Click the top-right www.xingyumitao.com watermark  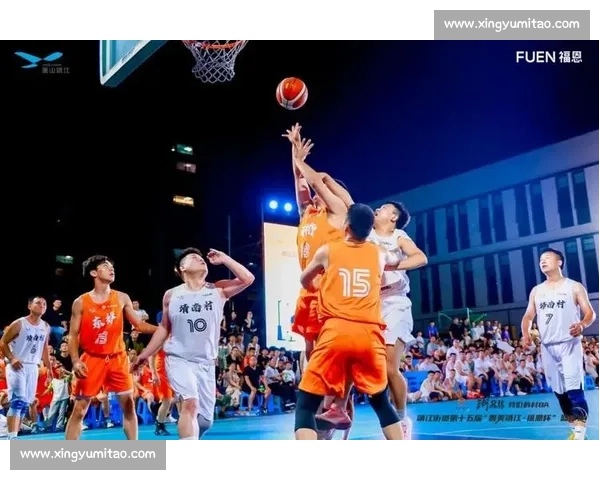pyautogui.click(x=511, y=24)
